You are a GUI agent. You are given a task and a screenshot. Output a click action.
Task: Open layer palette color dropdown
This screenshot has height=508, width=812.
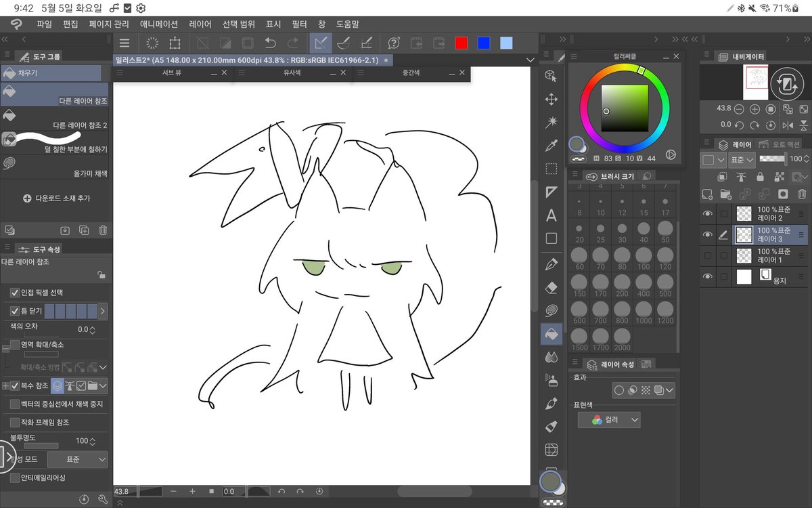tap(713, 160)
